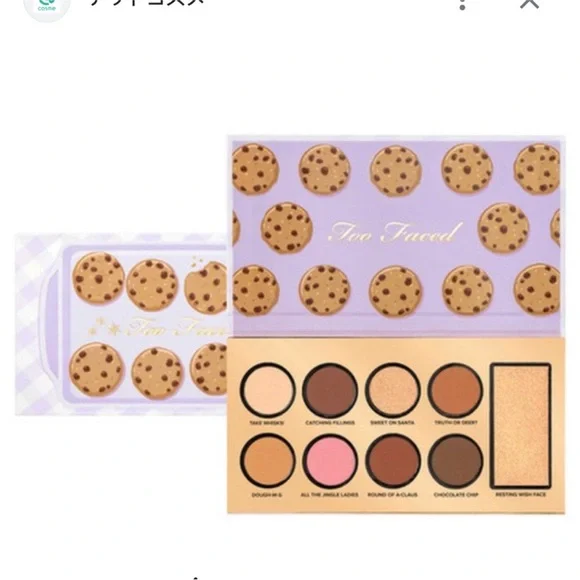Close the image viewer with X
Screen dimensions: 580x580
[529, 3]
